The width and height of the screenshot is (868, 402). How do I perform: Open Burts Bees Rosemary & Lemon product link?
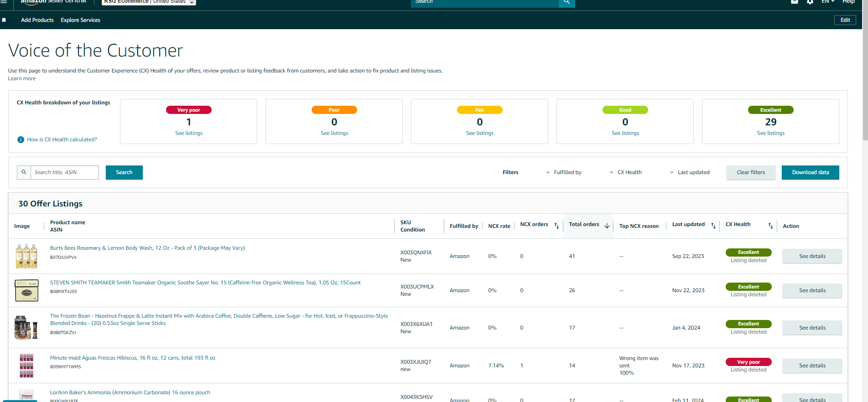click(147, 248)
